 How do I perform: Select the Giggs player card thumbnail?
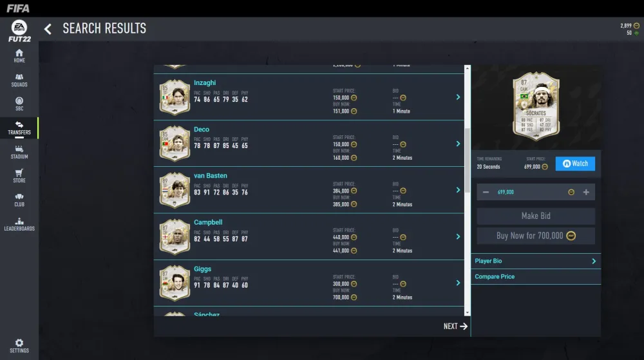175,283
